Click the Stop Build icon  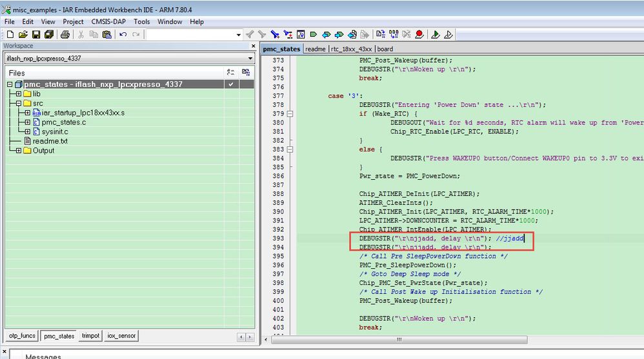(406, 34)
